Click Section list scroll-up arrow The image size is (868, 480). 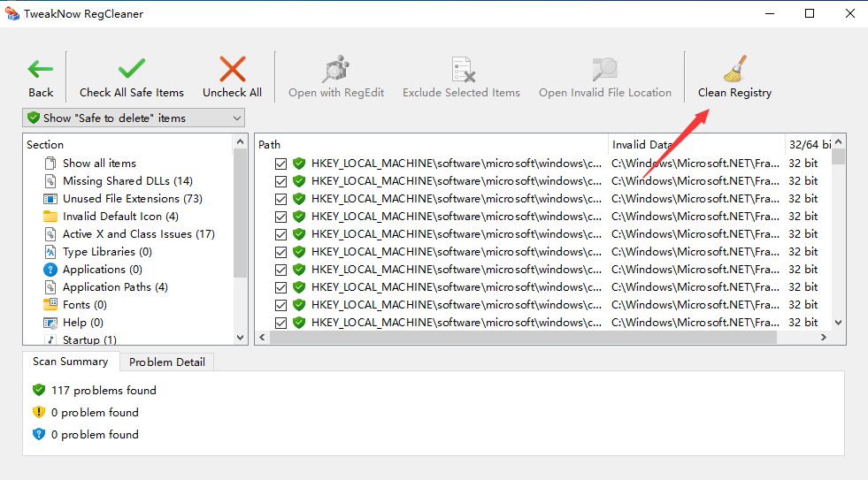coord(241,141)
